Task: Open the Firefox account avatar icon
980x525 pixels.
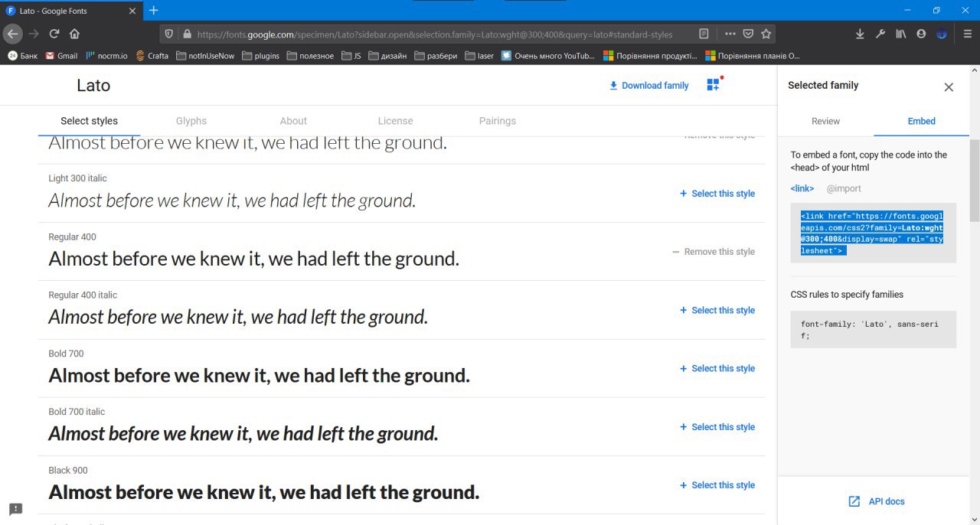Action: pos(921,34)
